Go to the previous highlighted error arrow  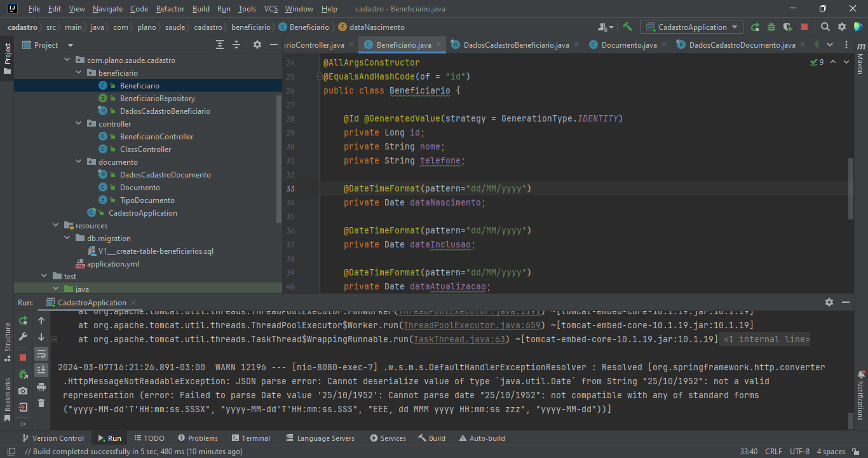pyautogui.click(x=833, y=62)
